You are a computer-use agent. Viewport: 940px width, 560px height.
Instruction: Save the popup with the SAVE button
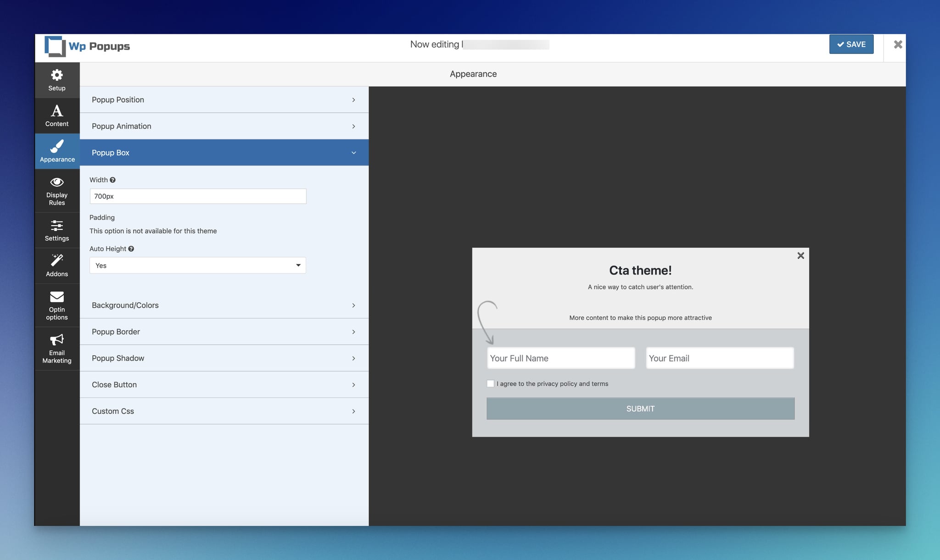[x=851, y=44]
